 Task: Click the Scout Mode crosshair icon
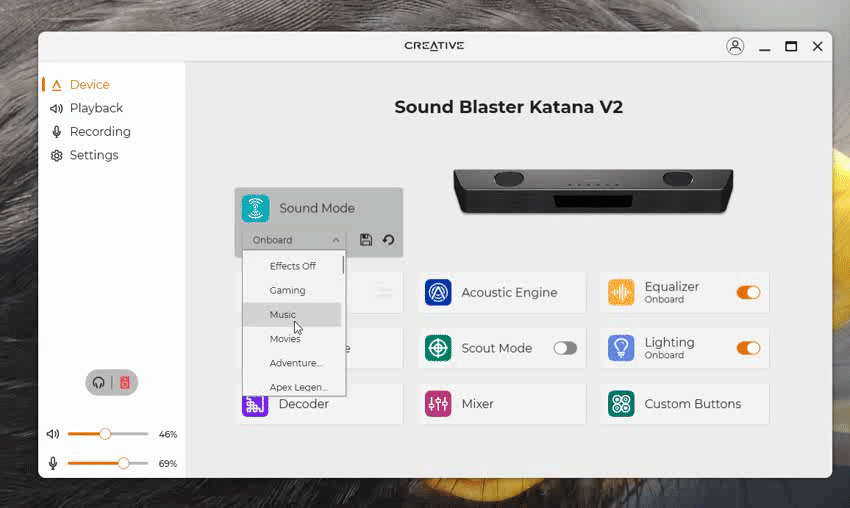438,348
